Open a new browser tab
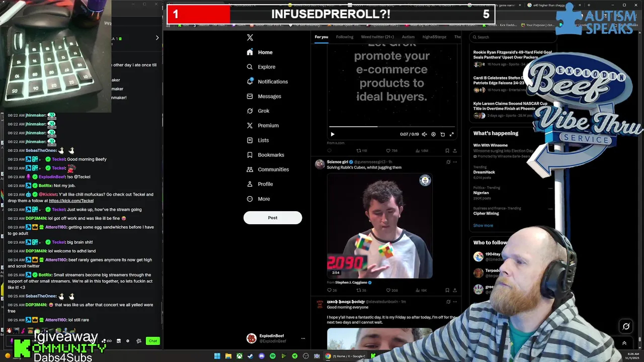 tap(589, 5)
